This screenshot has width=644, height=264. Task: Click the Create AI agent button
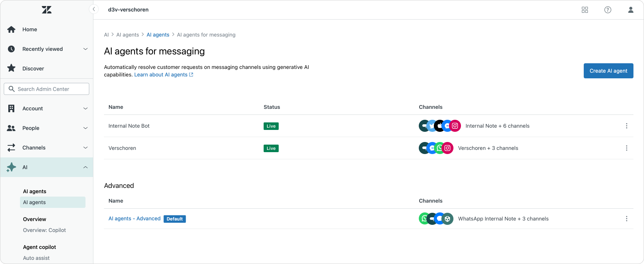tap(608, 71)
